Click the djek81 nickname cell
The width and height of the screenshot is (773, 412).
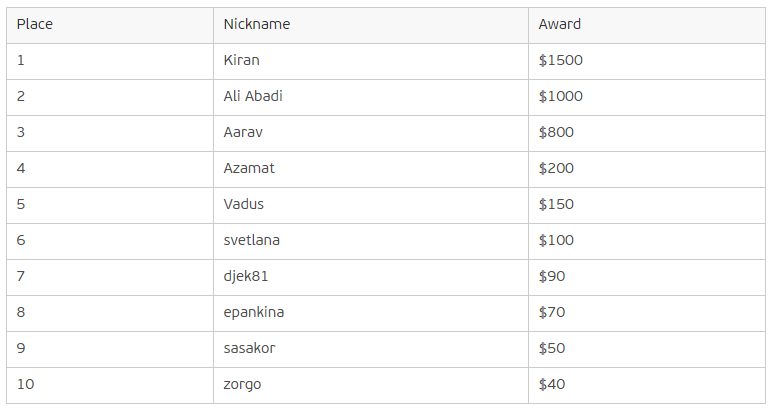coord(371,277)
